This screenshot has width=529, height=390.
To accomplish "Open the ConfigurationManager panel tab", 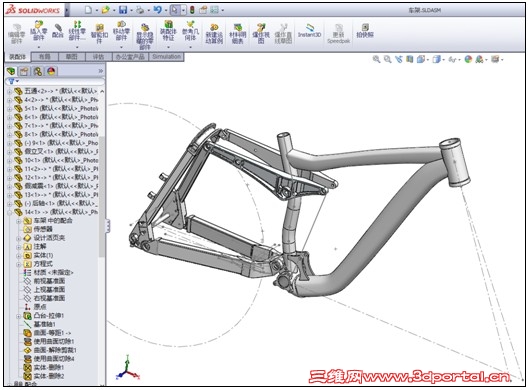I will [38, 71].
